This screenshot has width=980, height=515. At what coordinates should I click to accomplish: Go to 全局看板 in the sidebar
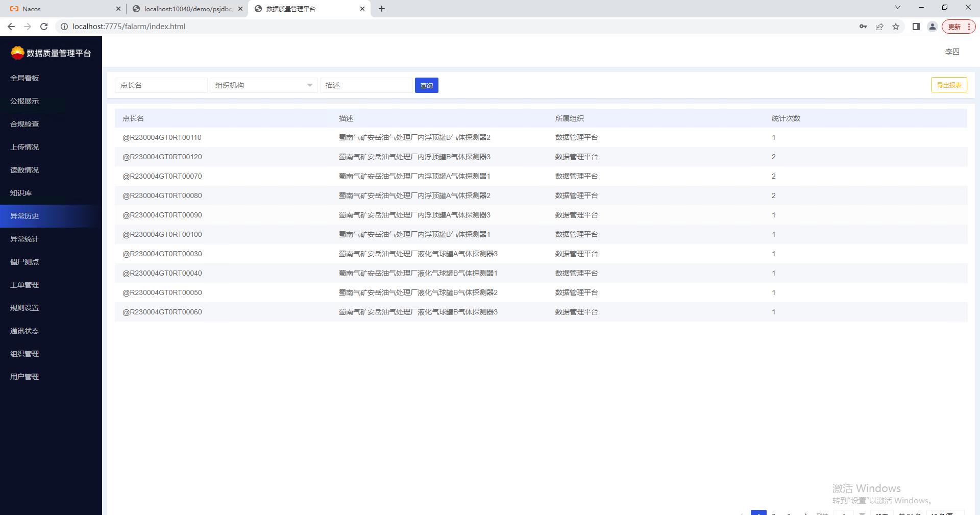(24, 78)
